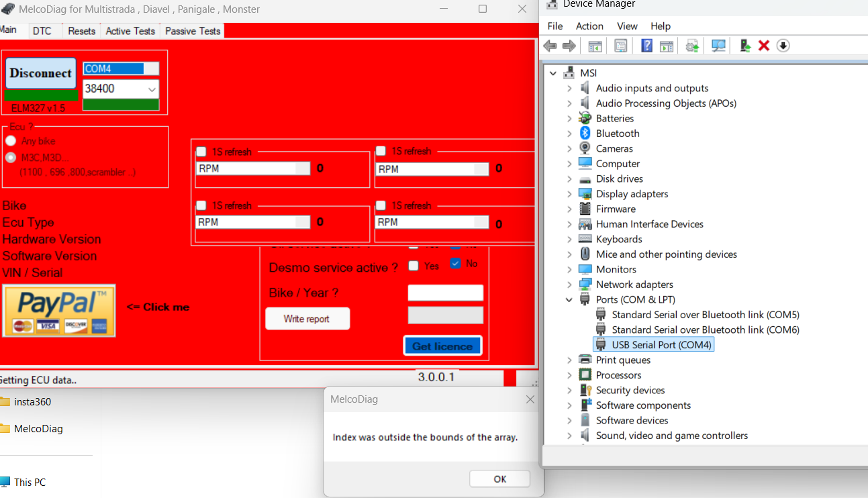Click the MelcoDiag folder in the Explorer sidebar

point(38,428)
